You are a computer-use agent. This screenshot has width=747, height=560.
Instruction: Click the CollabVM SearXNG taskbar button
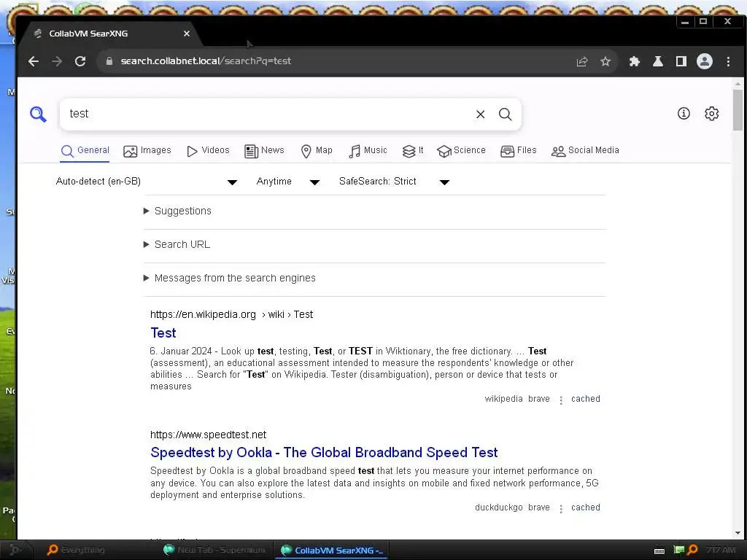coord(332,550)
